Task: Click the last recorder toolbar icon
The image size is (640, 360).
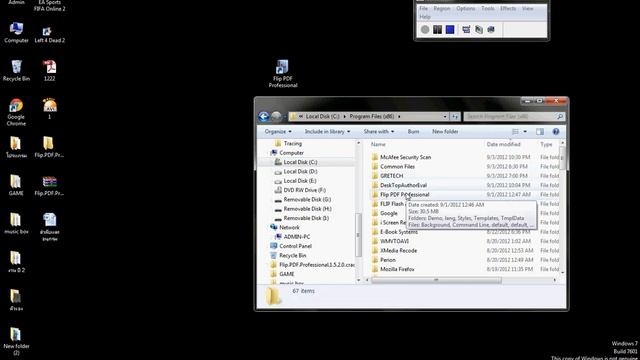Action: tap(491, 29)
